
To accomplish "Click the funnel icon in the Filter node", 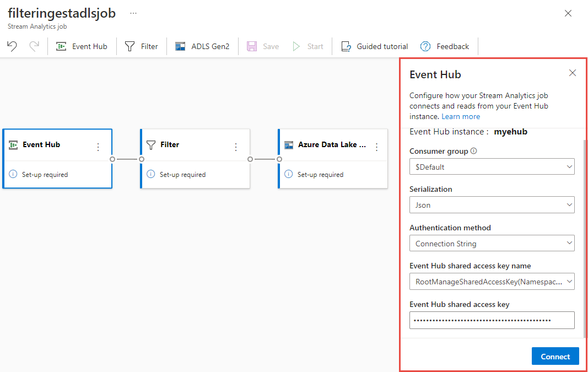I will coord(151,145).
